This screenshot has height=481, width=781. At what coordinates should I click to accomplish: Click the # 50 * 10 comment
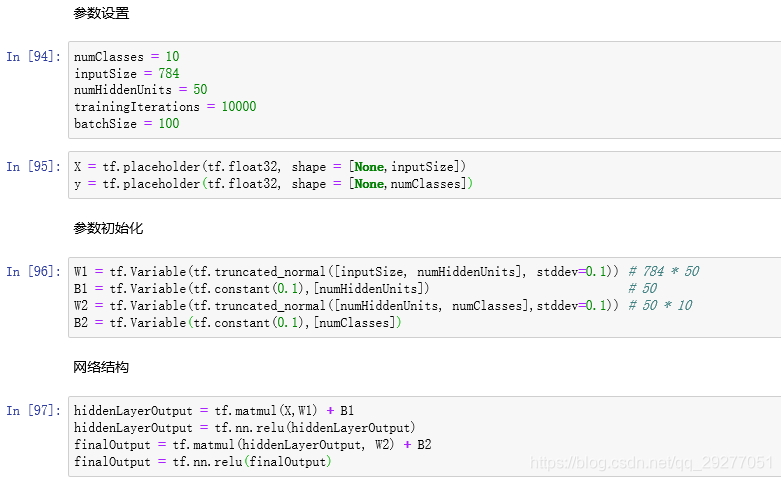(660, 305)
